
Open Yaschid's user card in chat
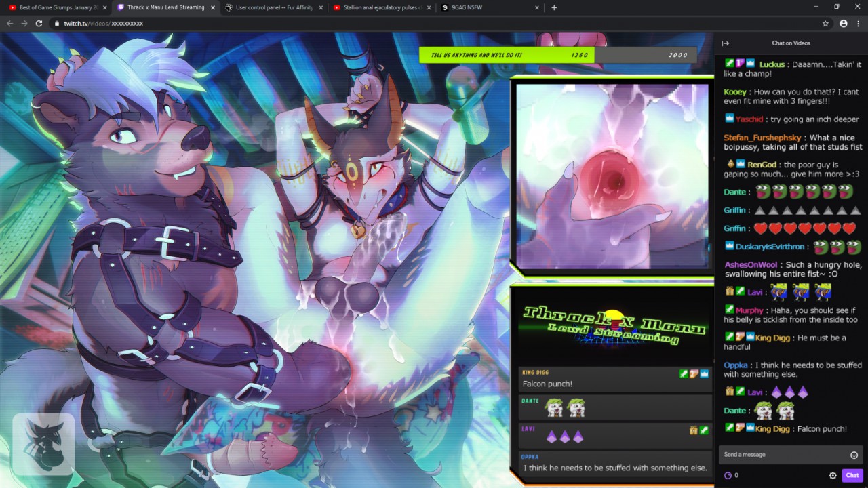tap(749, 119)
